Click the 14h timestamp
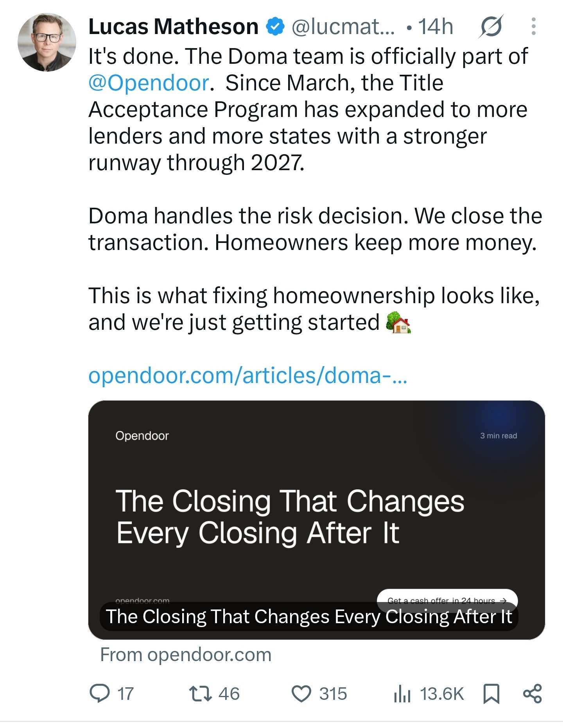The image size is (563, 728). point(436,27)
